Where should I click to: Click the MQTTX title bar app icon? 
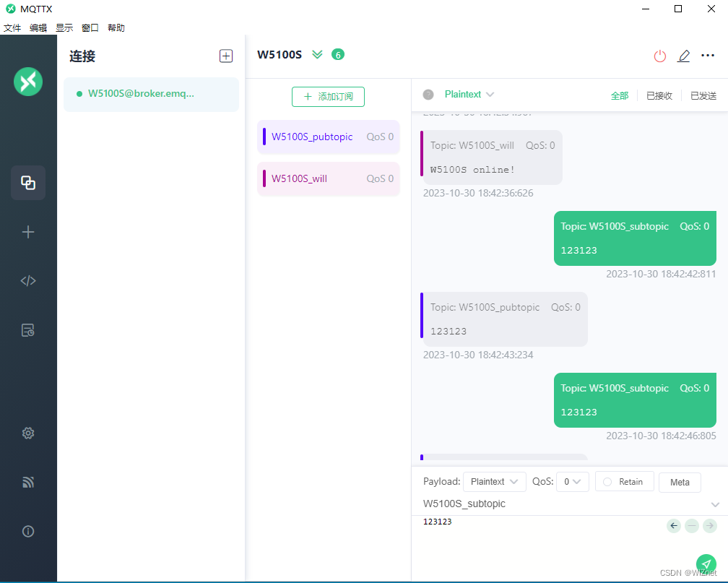(x=11, y=9)
